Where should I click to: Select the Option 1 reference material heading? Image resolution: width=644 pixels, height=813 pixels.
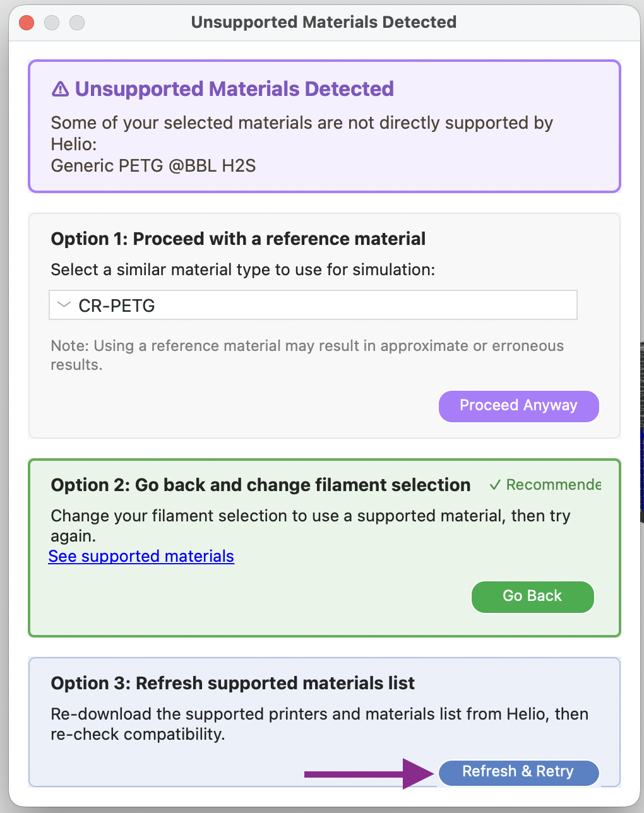238,239
